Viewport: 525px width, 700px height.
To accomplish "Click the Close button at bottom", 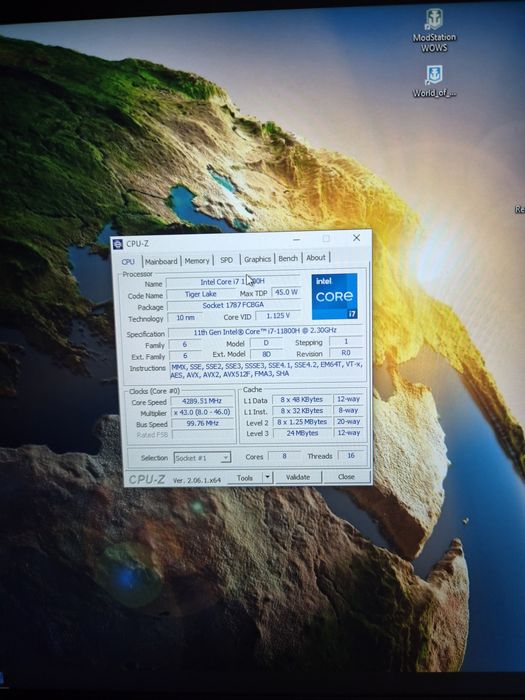I will pos(346,476).
